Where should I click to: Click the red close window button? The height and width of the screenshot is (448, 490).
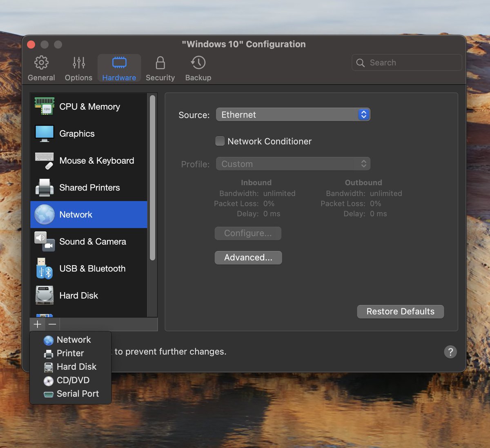pos(31,44)
